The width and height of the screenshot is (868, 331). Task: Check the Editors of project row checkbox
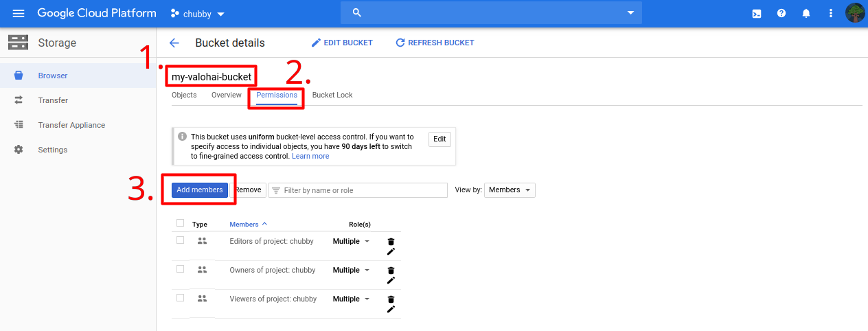[x=180, y=240]
